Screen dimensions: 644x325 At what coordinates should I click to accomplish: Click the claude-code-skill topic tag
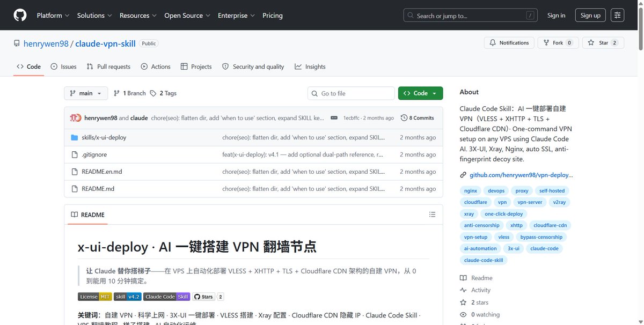pyautogui.click(x=484, y=260)
